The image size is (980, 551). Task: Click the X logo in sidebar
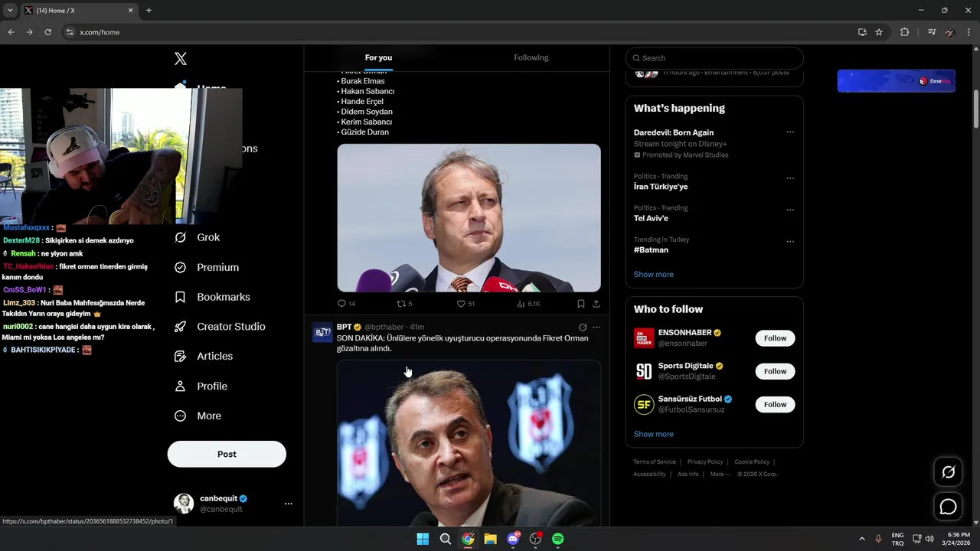pos(181,59)
